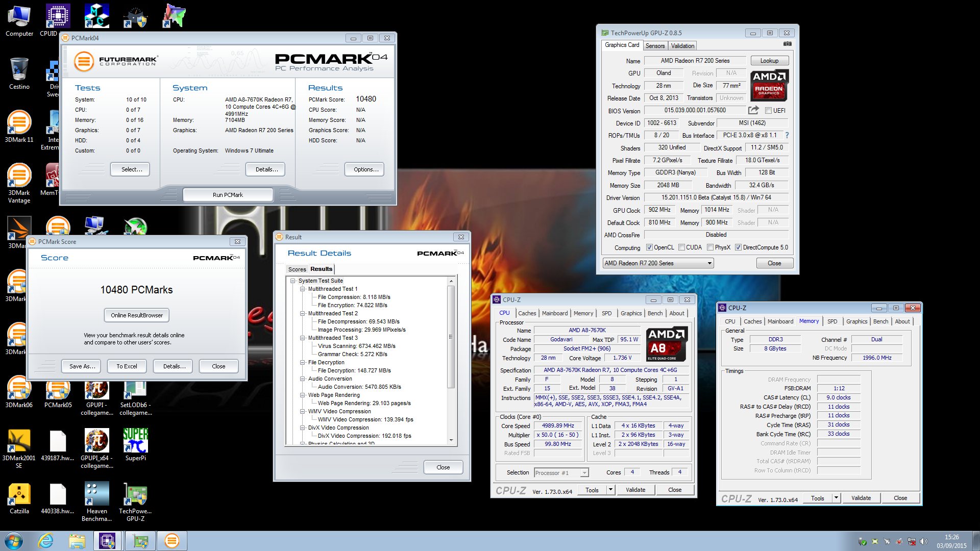Click the taskbar clock showing 15:26
980x551 pixels.
coord(951,541)
